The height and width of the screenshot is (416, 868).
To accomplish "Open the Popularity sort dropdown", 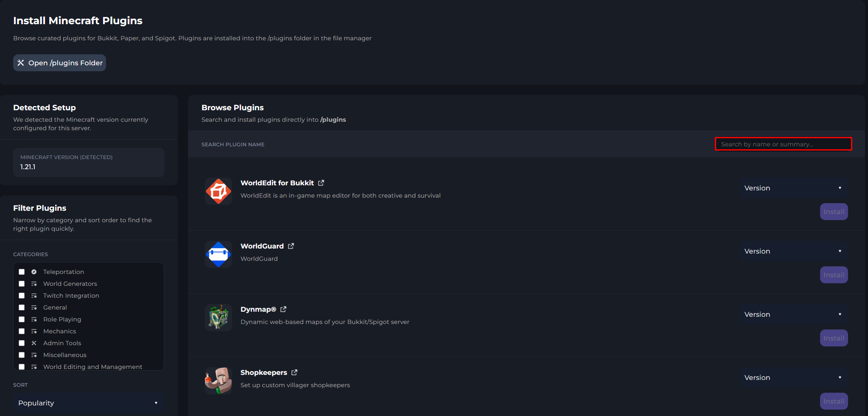I will click(x=88, y=403).
